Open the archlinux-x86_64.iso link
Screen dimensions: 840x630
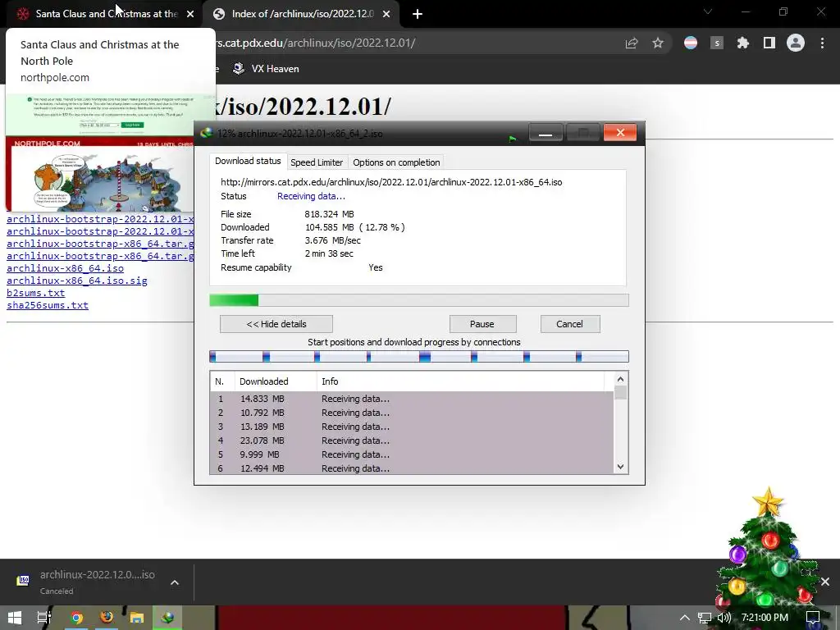(65, 268)
